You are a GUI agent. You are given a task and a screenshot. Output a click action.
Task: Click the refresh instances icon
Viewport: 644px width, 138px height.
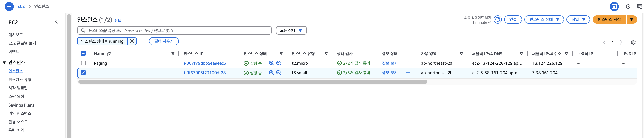pyautogui.click(x=498, y=20)
